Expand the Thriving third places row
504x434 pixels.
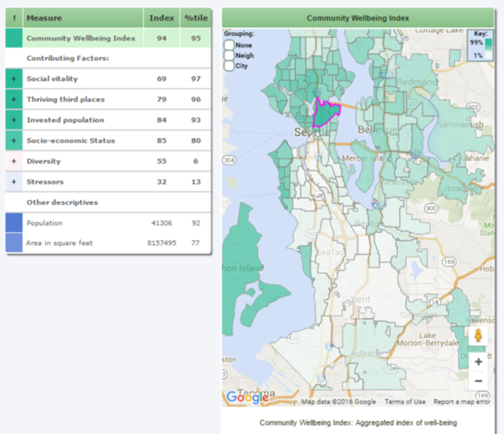pyautogui.click(x=13, y=99)
